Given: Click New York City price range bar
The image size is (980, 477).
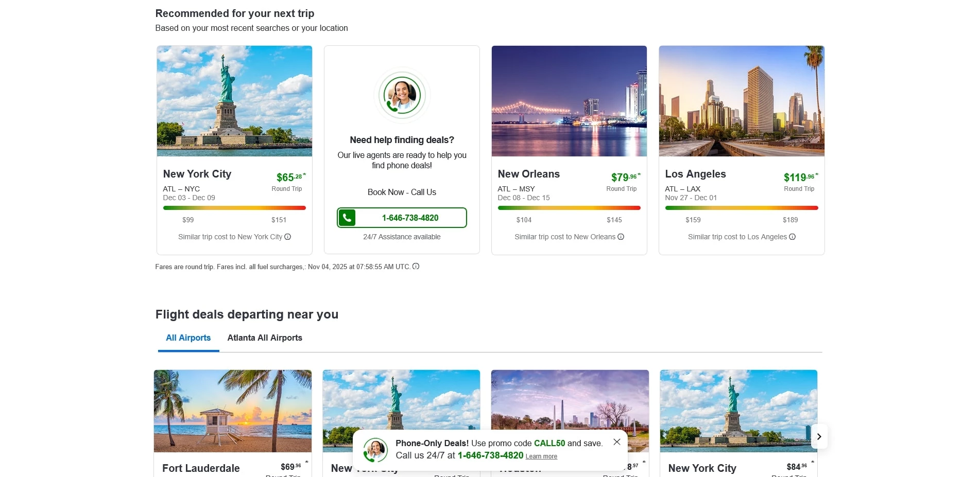Looking at the screenshot, I should [x=234, y=208].
